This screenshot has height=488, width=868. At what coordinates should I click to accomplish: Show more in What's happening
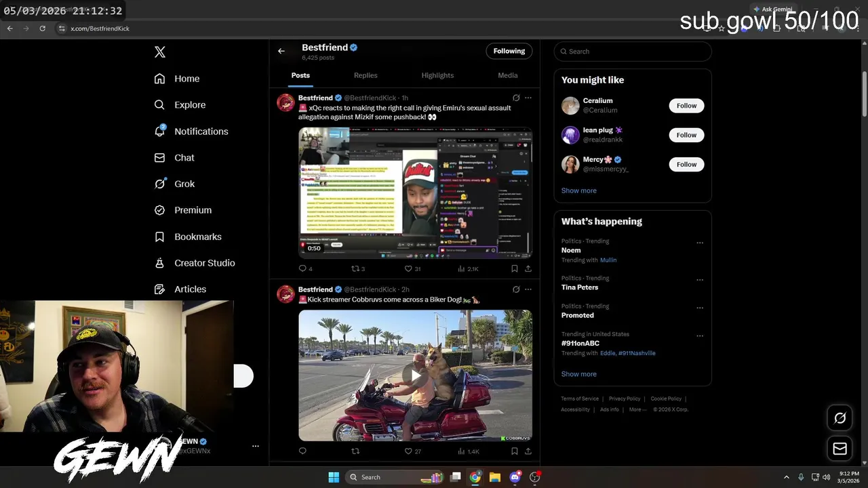[x=579, y=374]
